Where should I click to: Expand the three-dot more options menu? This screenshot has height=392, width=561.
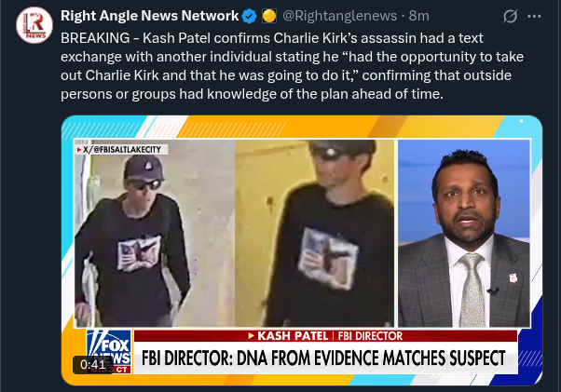point(534,16)
